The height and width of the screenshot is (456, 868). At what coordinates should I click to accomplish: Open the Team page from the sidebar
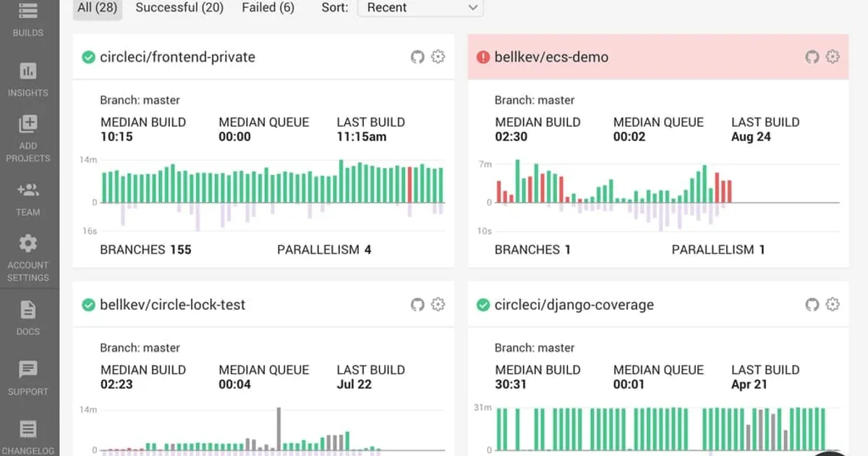(28, 199)
